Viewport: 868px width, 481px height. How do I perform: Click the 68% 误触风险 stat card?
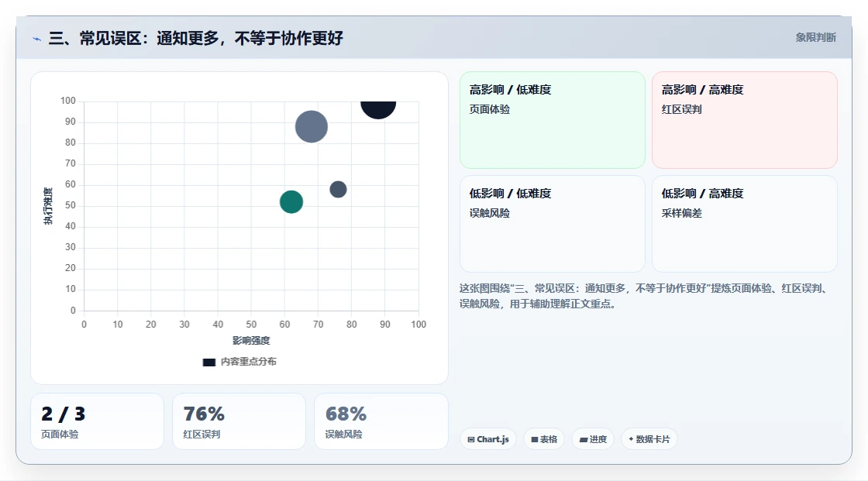click(381, 421)
